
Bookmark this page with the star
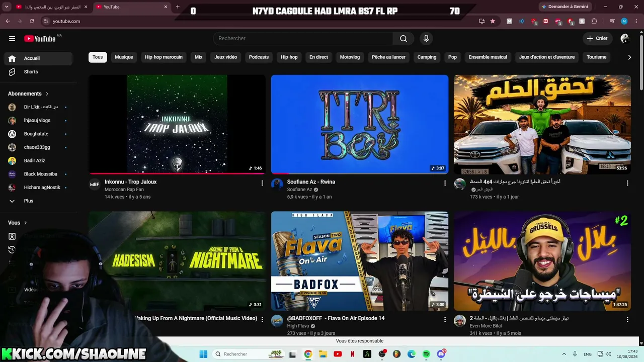[493, 21]
